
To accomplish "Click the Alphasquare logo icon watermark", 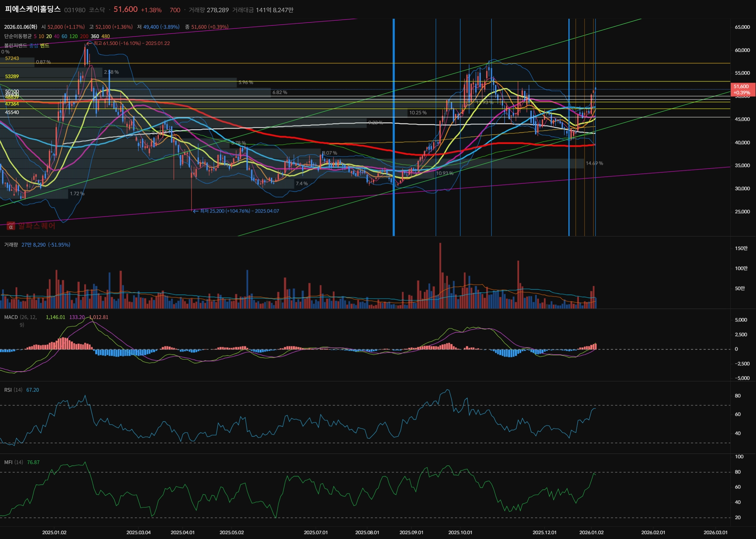I will tap(11, 226).
